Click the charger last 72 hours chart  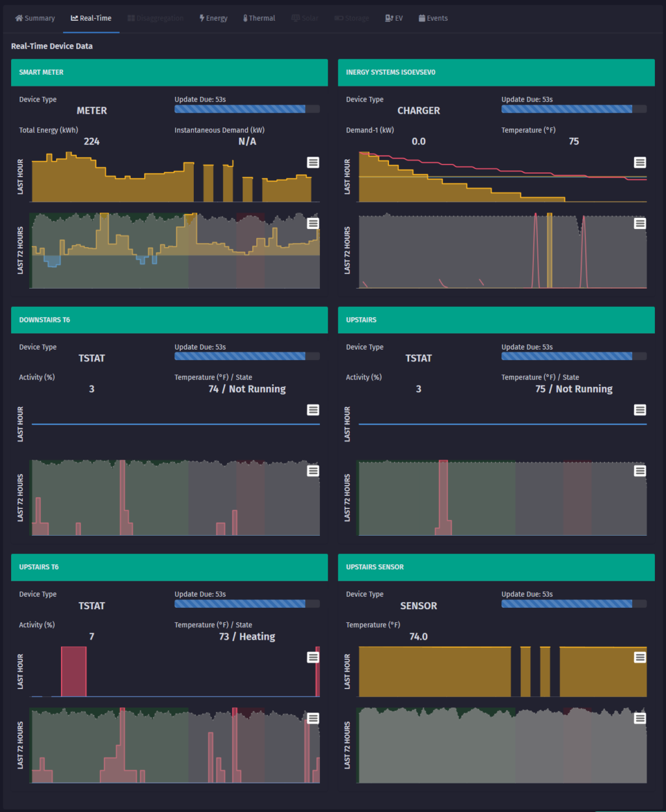503,250
